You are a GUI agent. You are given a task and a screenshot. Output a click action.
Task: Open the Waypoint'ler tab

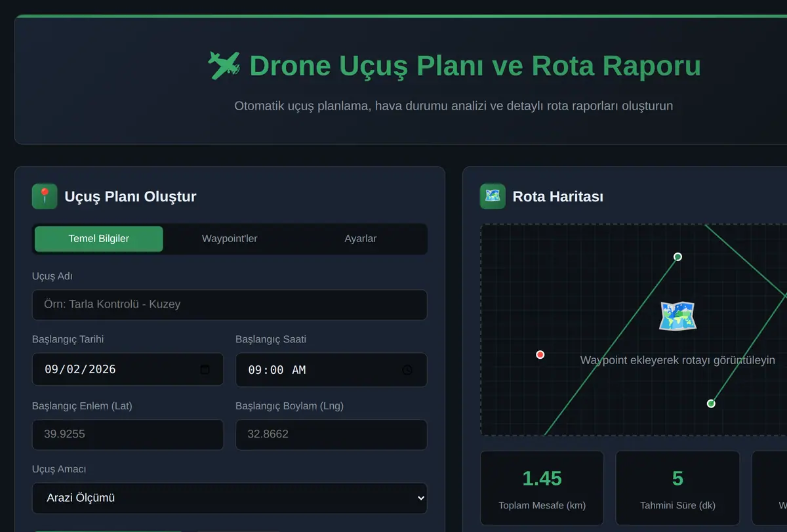tap(230, 239)
